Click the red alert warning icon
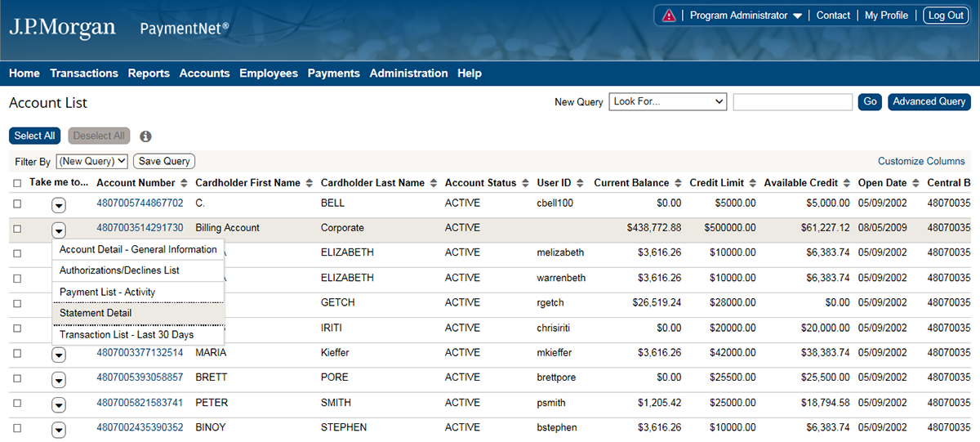The image size is (980, 442). point(669,16)
